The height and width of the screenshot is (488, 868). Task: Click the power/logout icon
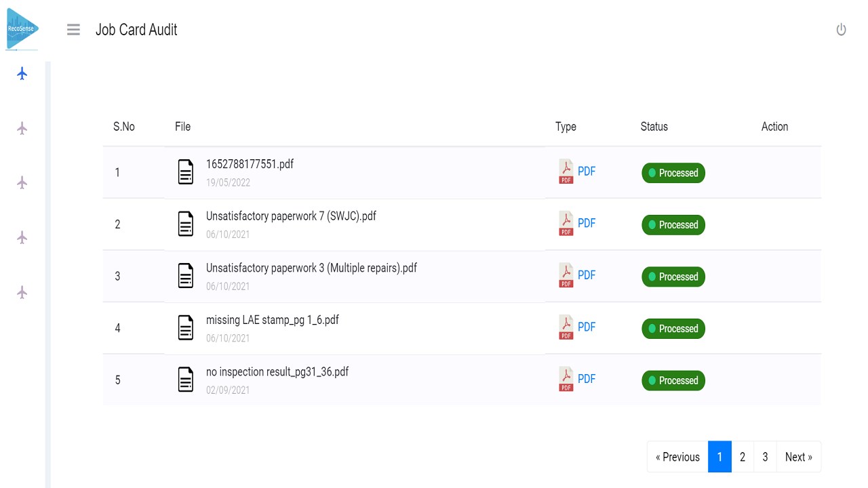[x=841, y=30]
